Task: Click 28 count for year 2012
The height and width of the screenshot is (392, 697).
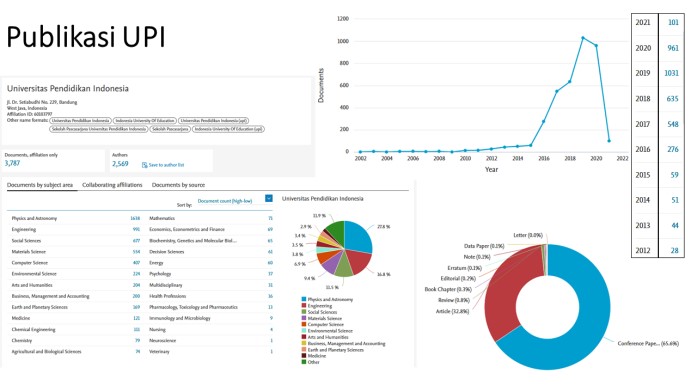Action: 674,251
